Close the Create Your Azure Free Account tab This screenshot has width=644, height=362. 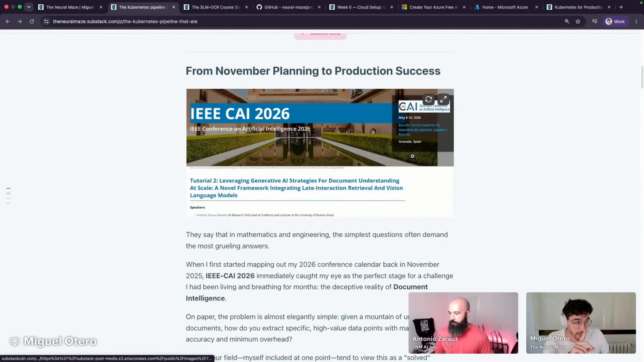(x=464, y=7)
